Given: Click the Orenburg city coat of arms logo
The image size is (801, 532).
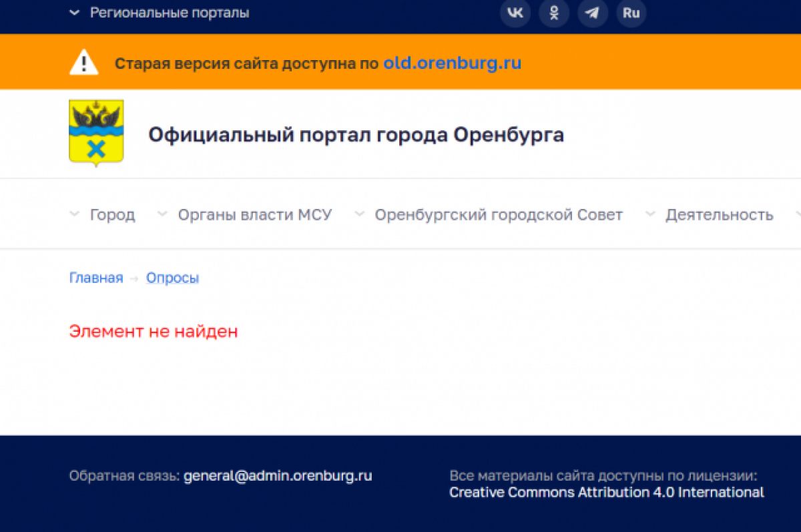Looking at the screenshot, I should pos(95,131).
